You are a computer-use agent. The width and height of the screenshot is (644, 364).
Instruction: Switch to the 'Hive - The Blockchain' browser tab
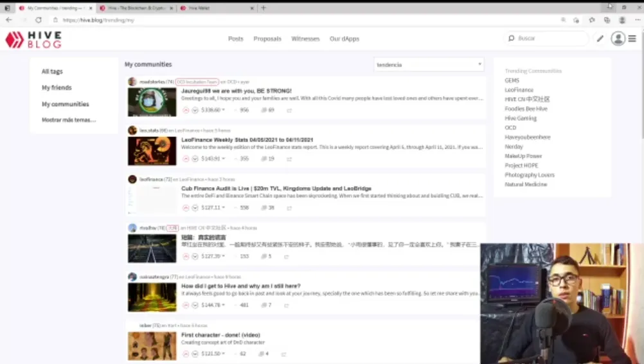click(136, 8)
